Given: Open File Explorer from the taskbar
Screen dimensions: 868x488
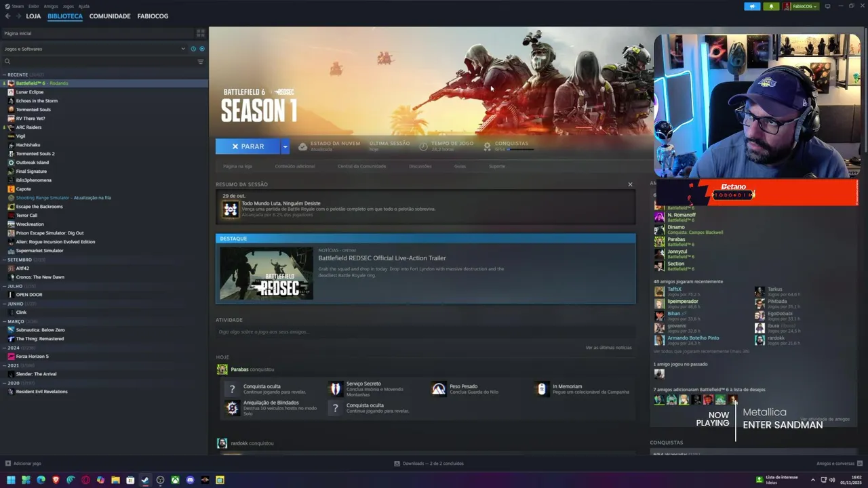Looking at the screenshot, I should pyautogui.click(x=115, y=480).
